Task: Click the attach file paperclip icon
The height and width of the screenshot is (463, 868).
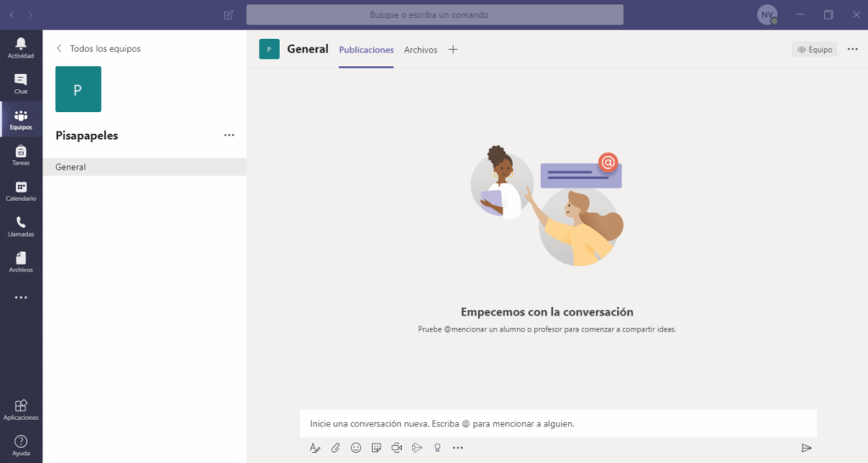Action: pos(335,448)
